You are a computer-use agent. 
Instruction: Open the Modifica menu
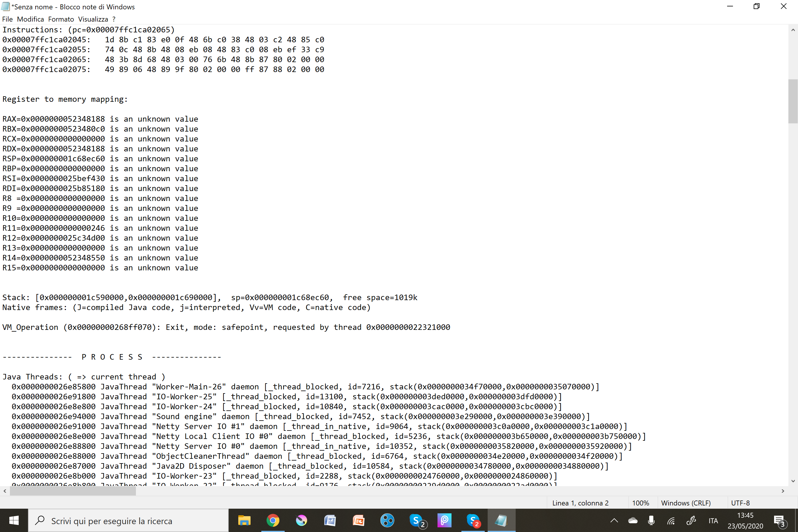[x=31, y=19]
